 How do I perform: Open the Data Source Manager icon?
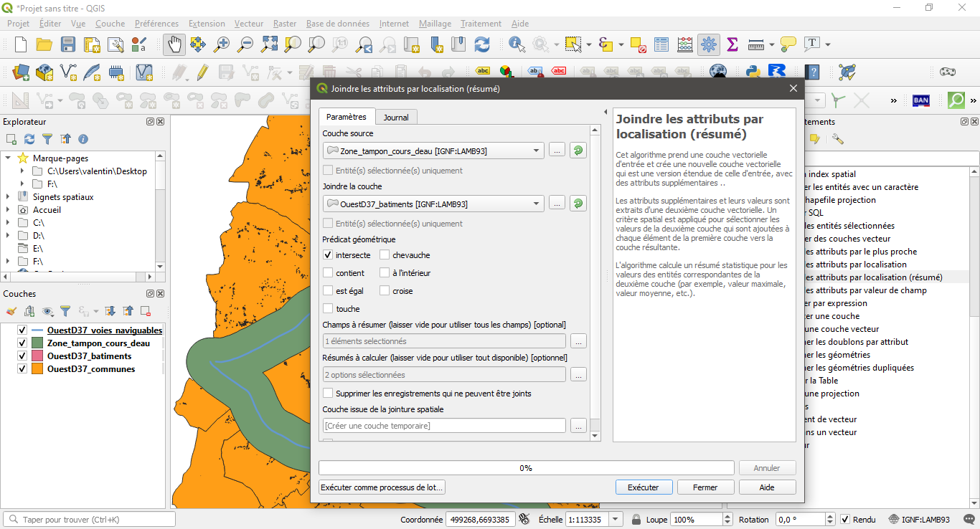21,72
